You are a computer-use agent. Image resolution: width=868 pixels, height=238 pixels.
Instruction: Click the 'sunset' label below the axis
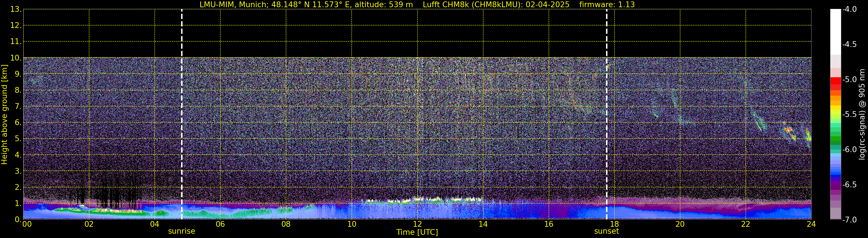pos(607,231)
